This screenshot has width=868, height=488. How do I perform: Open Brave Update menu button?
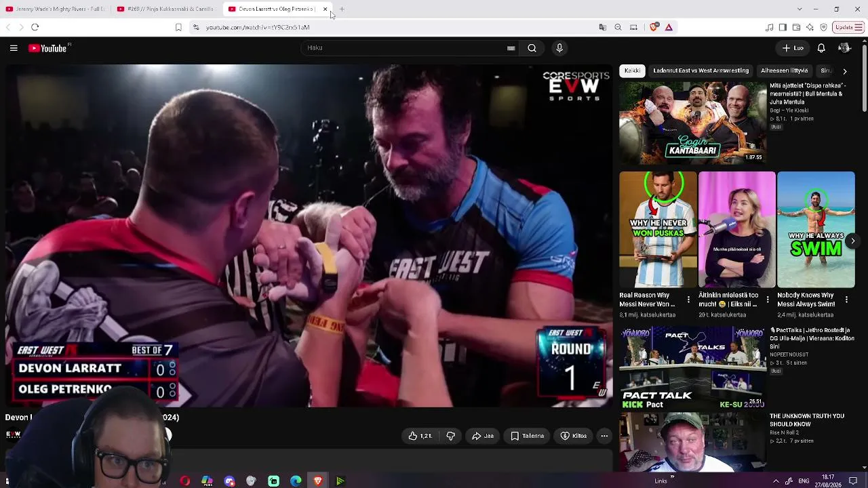pos(848,27)
